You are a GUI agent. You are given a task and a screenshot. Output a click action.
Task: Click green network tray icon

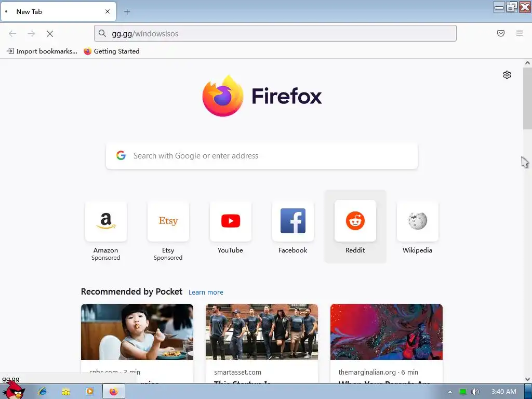pos(463,392)
